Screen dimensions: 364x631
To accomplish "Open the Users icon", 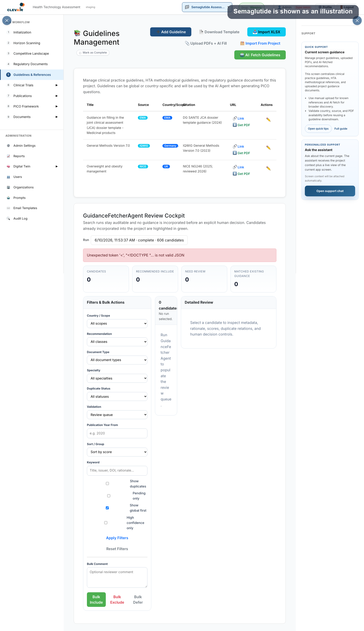I will pos(8,177).
